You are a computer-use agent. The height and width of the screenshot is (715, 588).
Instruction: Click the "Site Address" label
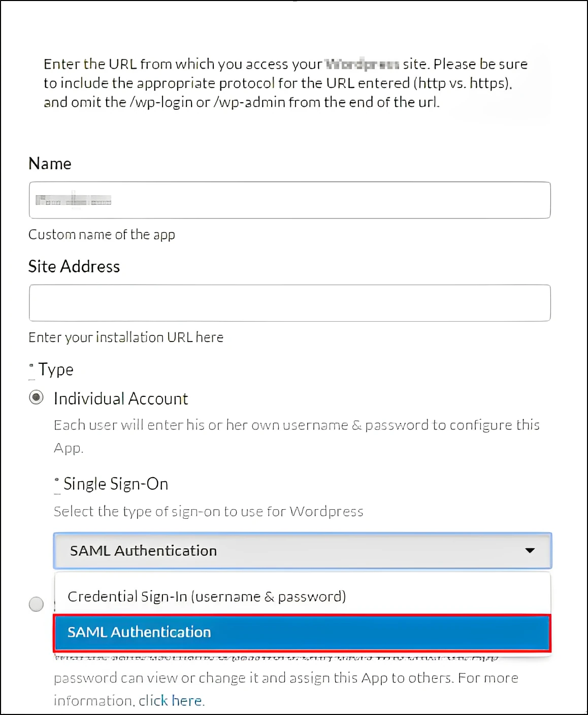pyautogui.click(x=74, y=266)
